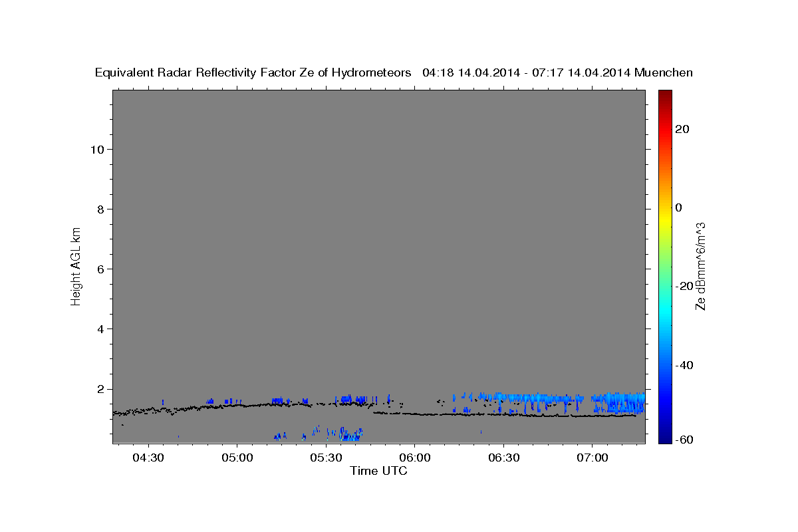Viewport: 798px width, 532px height.
Task: Click the height tick label 6
Action: (101, 269)
